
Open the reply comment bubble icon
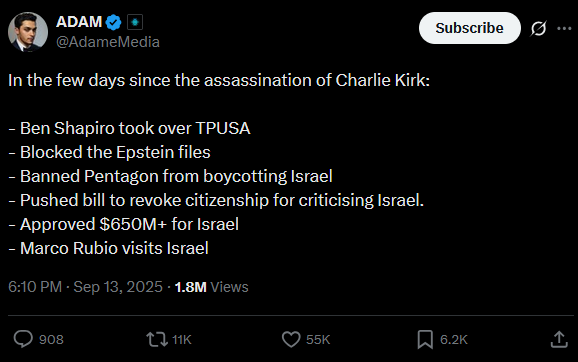pyautogui.click(x=23, y=339)
